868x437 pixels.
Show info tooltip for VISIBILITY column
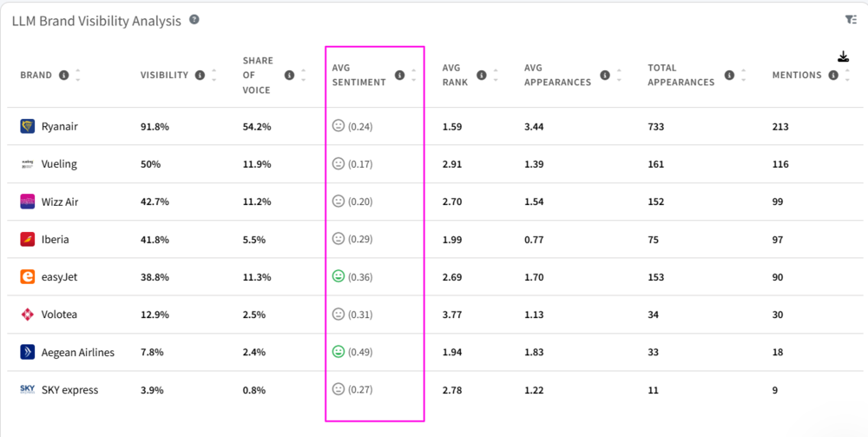pyautogui.click(x=200, y=75)
